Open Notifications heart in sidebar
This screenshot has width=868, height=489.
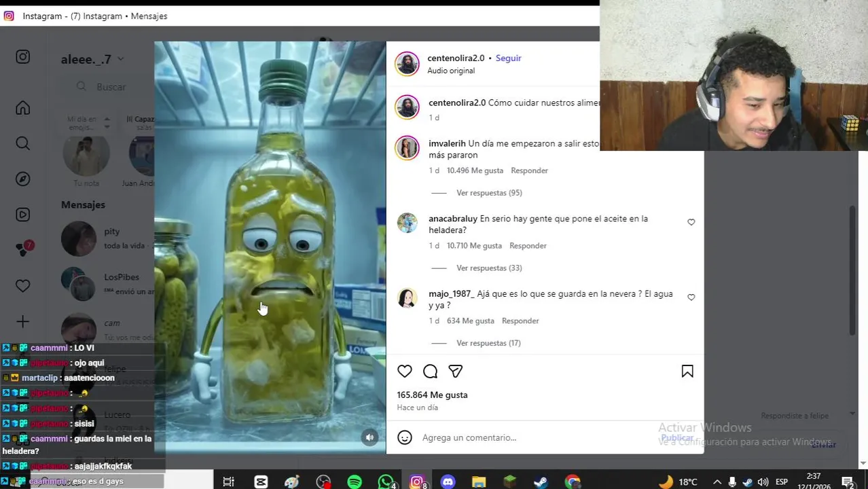pyautogui.click(x=22, y=286)
